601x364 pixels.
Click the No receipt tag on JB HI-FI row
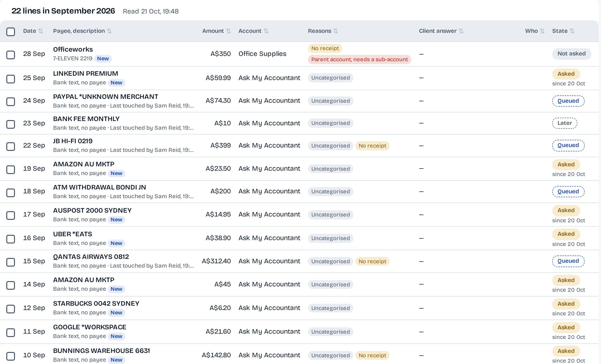(x=372, y=146)
